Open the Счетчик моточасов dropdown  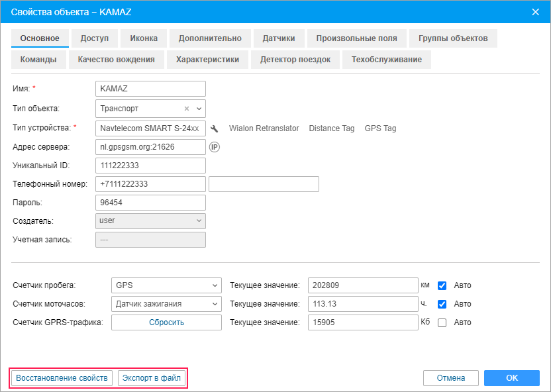tap(166, 304)
